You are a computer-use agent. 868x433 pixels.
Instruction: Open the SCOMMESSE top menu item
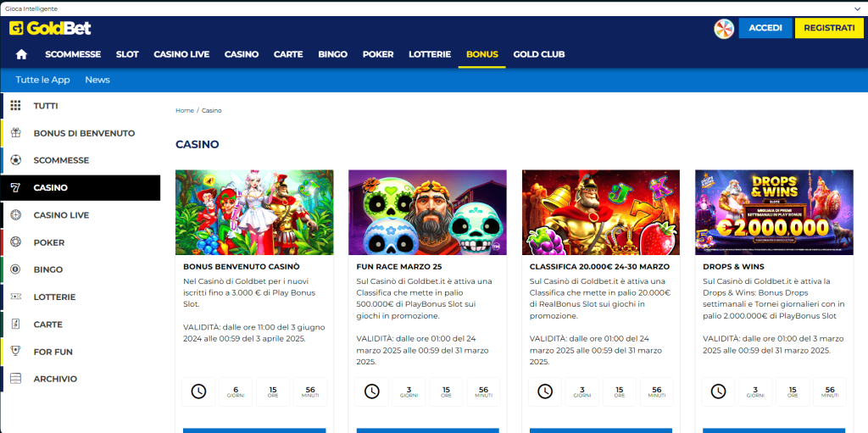[x=73, y=54]
